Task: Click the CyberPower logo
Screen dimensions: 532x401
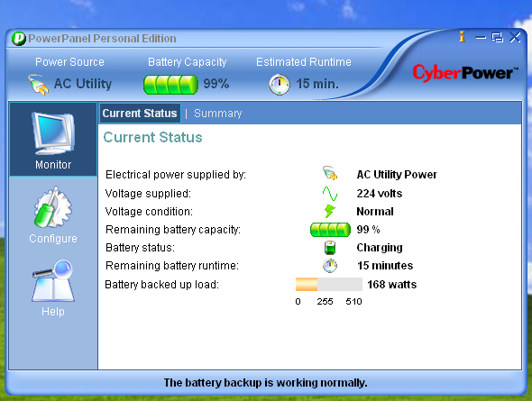Action: click(465, 72)
